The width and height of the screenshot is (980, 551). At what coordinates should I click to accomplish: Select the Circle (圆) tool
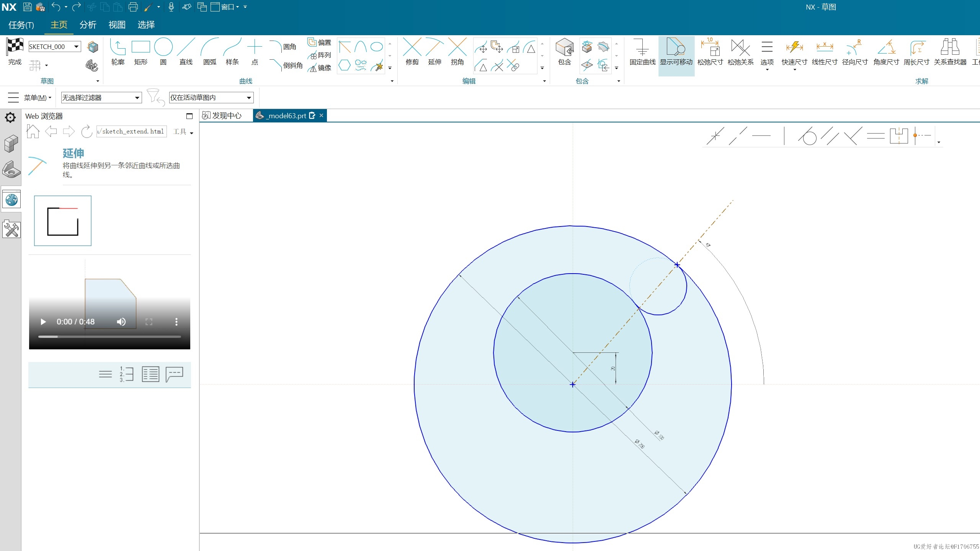[163, 52]
